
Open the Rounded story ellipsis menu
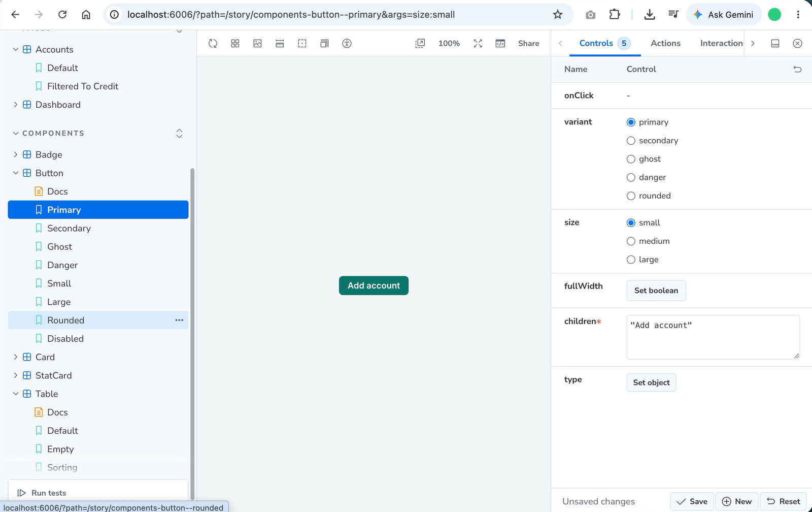click(x=179, y=320)
